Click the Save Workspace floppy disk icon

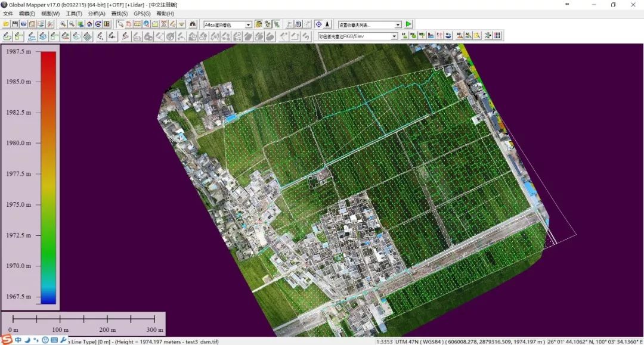15,24
